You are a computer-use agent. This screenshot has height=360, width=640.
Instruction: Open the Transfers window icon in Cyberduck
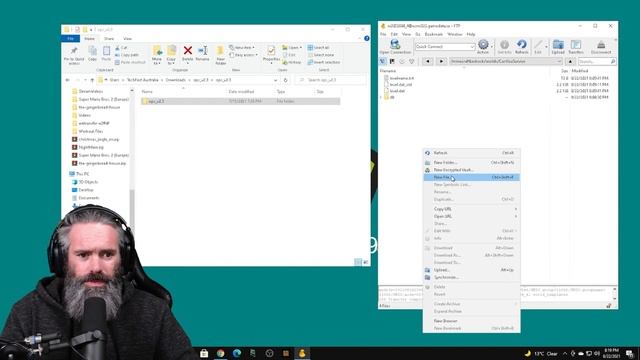point(576,47)
